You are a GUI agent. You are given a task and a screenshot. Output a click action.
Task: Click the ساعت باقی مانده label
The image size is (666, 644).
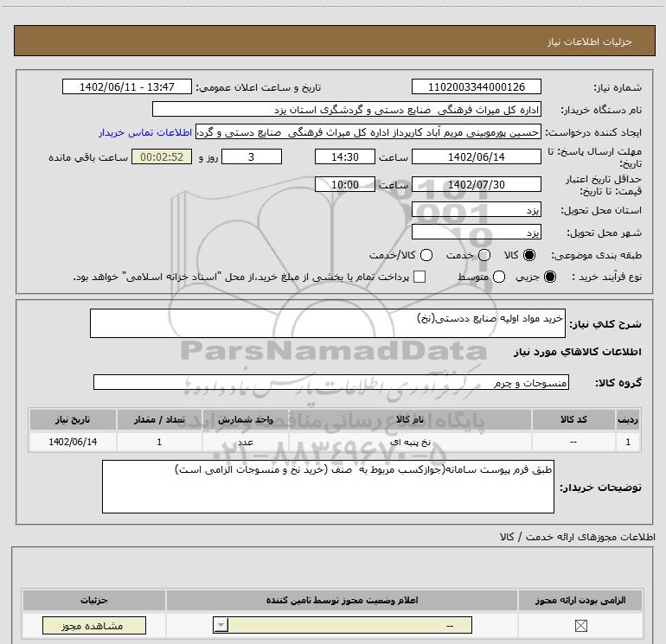click(88, 157)
